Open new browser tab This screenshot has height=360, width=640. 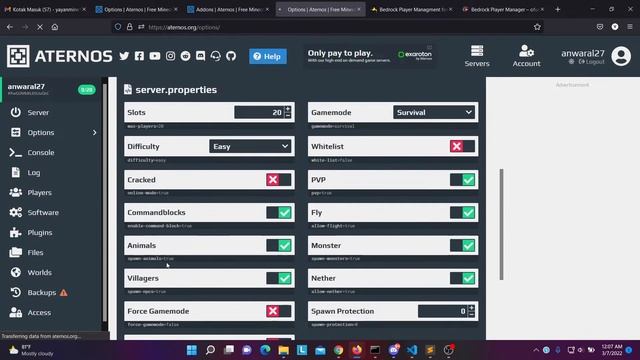tap(558, 9)
